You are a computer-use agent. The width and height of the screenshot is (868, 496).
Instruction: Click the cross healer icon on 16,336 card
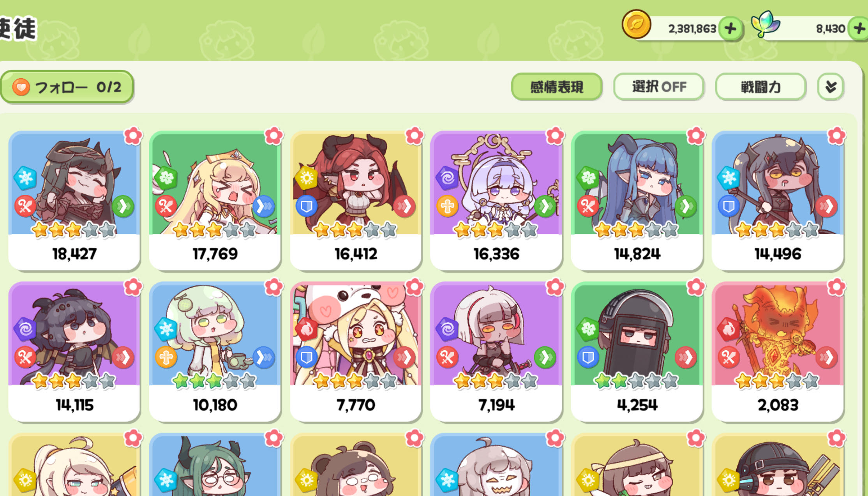coord(447,207)
